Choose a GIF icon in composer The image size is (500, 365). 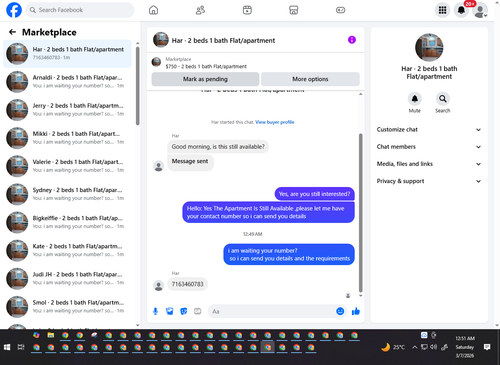coord(198,311)
